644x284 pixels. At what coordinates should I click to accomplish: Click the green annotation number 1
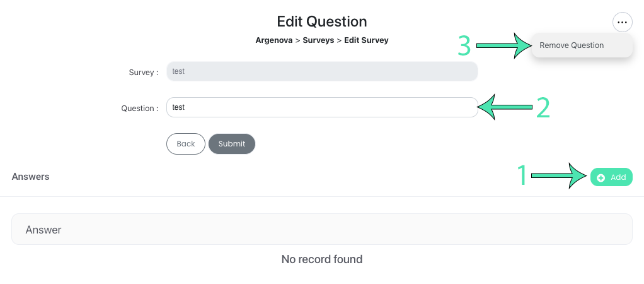click(x=522, y=176)
